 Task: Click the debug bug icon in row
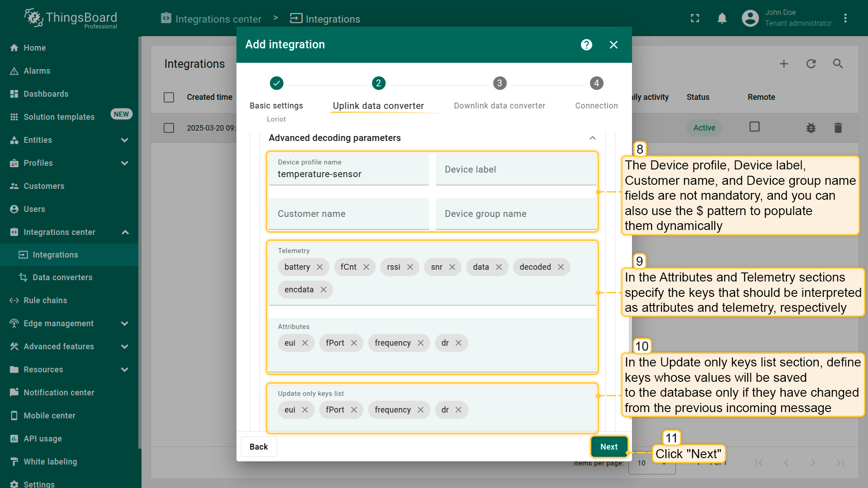point(811,128)
